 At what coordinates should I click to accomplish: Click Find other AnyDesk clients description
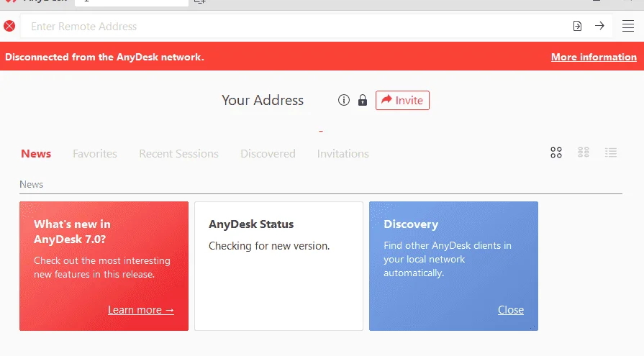[448, 259]
